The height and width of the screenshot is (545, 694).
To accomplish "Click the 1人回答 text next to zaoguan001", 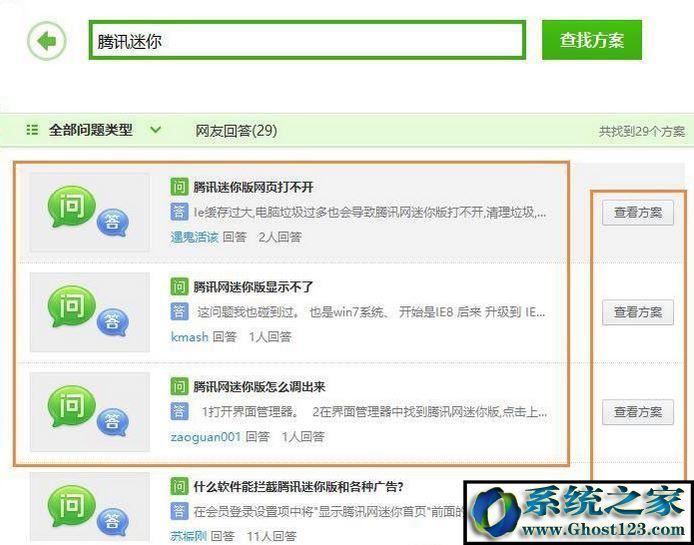I will (x=303, y=437).
